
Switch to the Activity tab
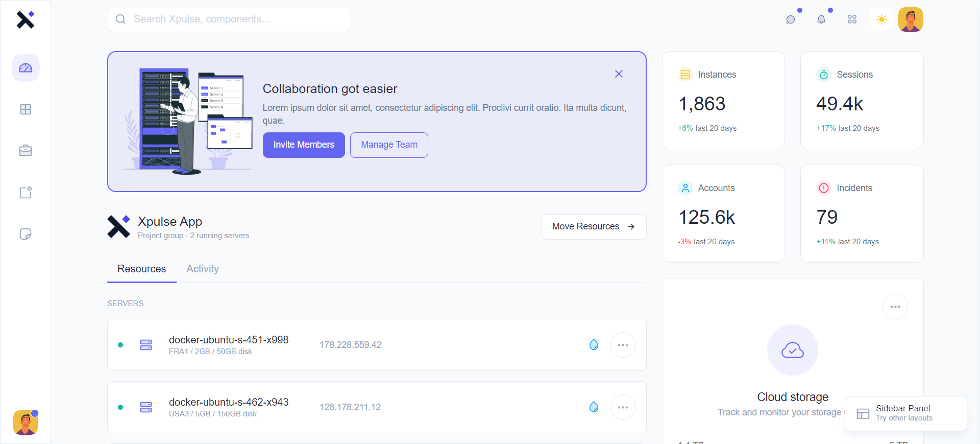(203, 269)
